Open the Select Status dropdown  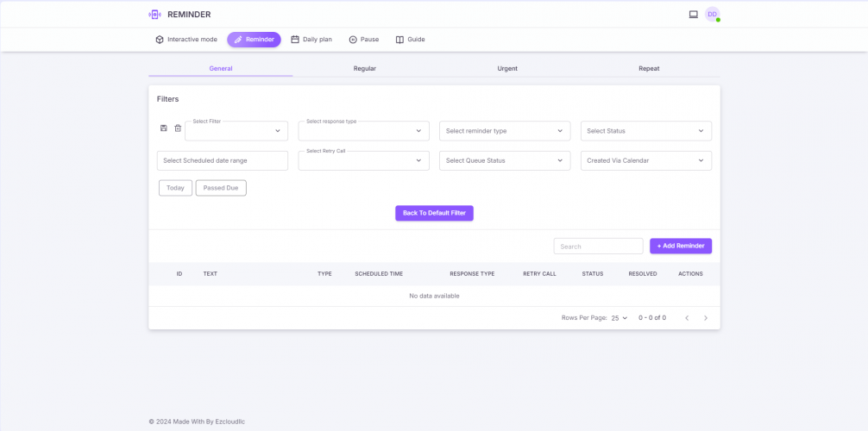click(646, 131)
